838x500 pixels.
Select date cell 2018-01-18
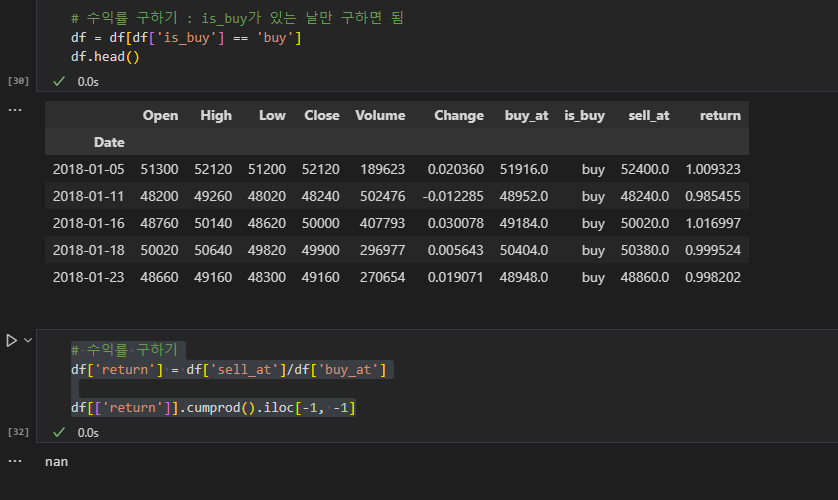point(88,250)
